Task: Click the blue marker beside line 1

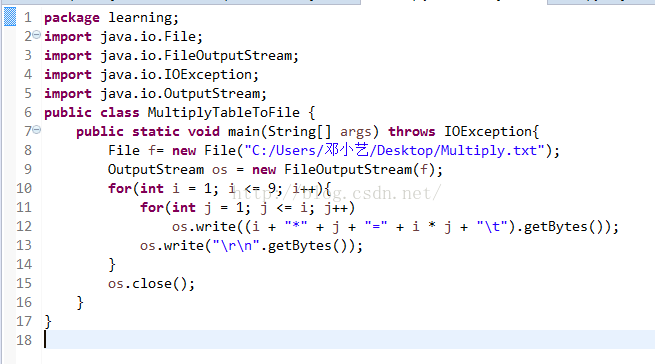Action: tap(10, 17)
